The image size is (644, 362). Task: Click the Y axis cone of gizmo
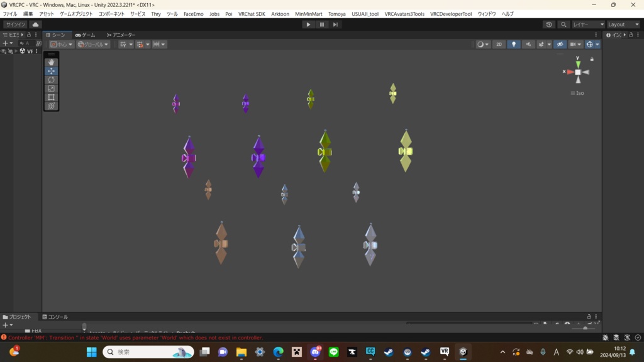coord(578,63)
